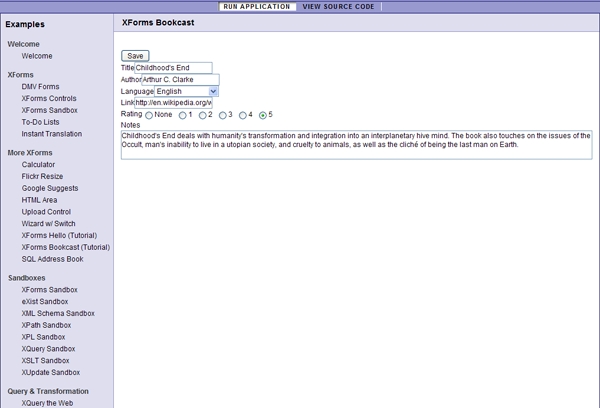Open Wizard w/ Switch example
The image size is (600, 408).
tap(48, 224)
